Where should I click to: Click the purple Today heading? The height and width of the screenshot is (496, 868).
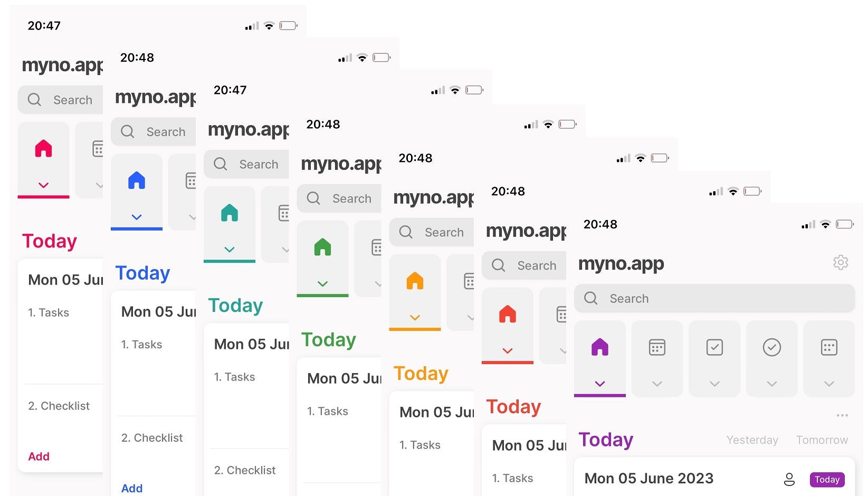[606, 440]
